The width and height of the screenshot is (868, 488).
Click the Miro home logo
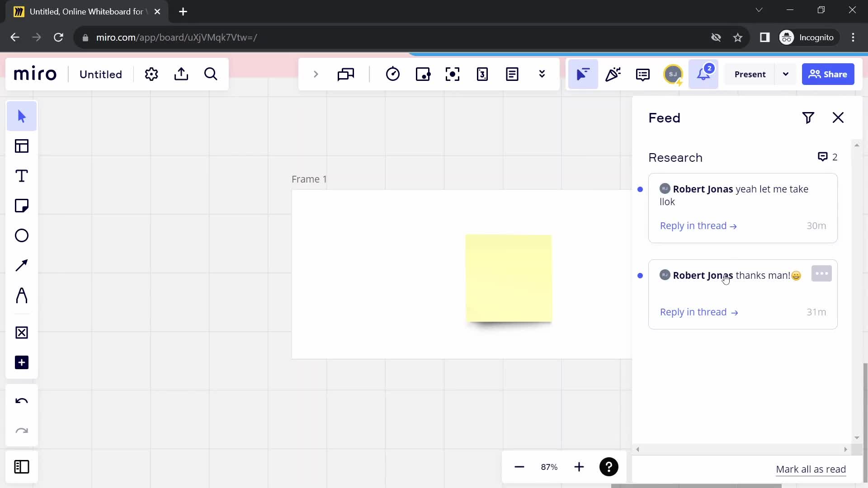(34, 74)
